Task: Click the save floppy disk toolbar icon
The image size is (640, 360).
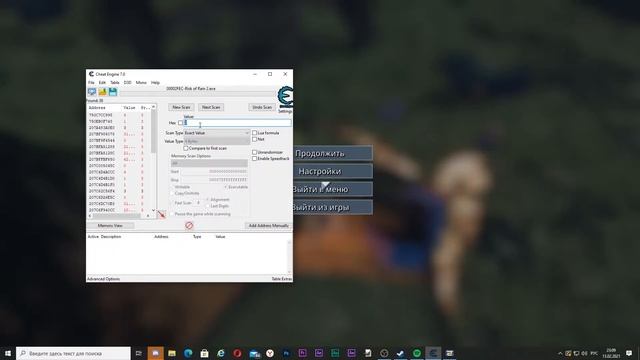Action: coord(113,92)
